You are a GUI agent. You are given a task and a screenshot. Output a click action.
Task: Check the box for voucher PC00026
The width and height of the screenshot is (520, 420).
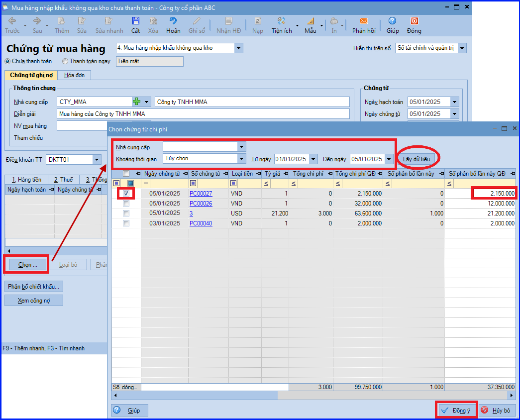pyautogui.click(x=126, y=204)
